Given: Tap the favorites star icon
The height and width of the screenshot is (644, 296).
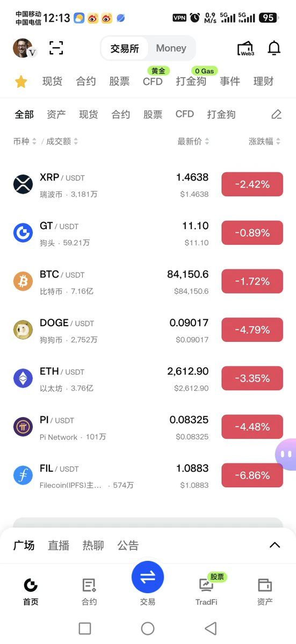Looking at the screenshot, I should (x=21, y=82).
